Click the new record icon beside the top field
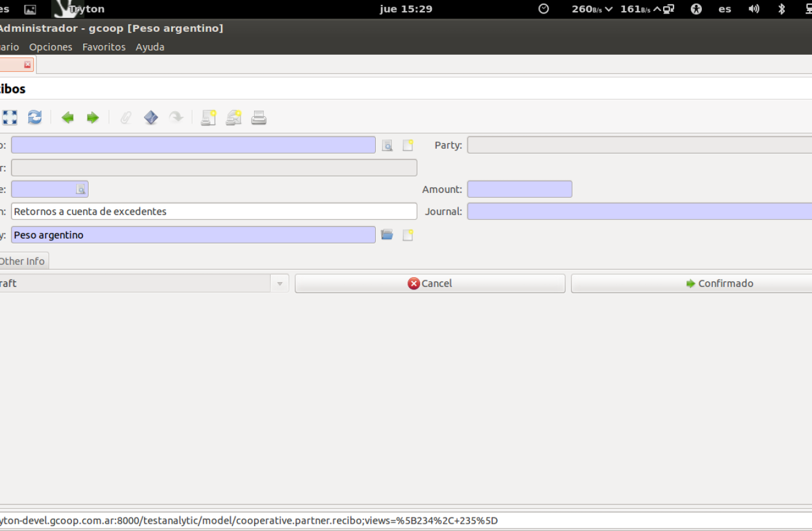Image resolution: width=812 pixels, height=531 pixels. click(407, 146)
